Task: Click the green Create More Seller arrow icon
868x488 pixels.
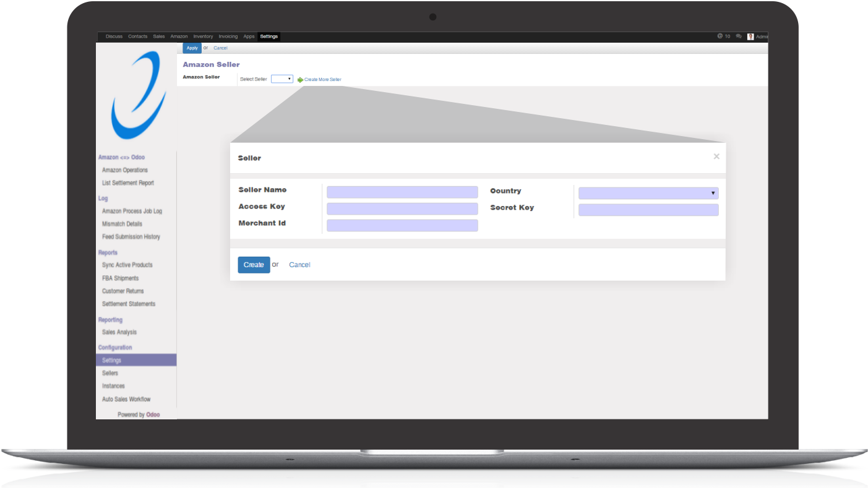Action: coord(300,79)
